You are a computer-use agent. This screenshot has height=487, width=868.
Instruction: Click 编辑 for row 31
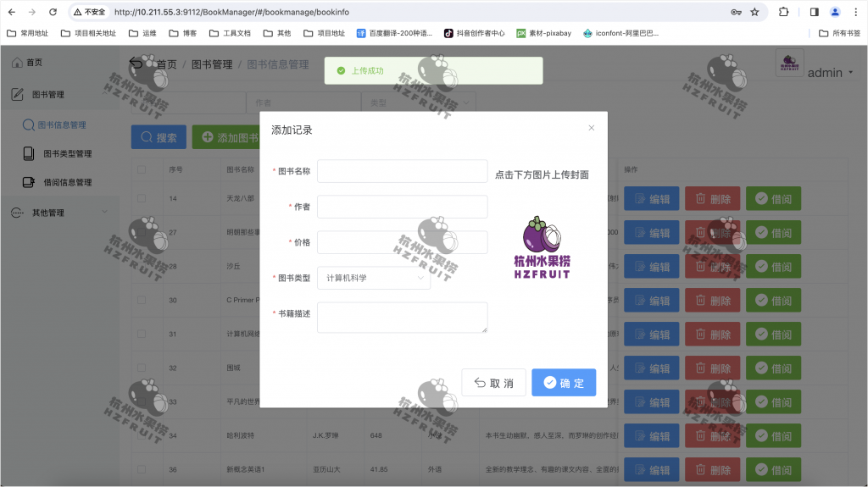[x=652, y=335]
